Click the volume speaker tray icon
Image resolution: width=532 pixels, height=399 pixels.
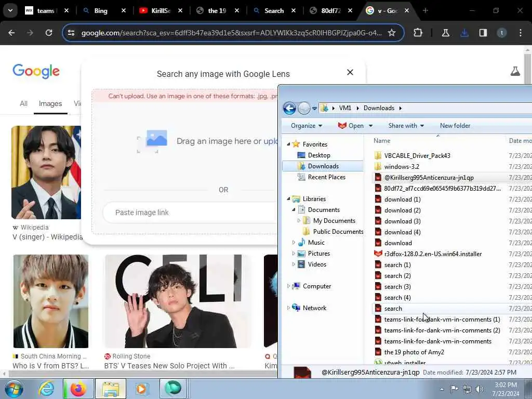pos(479,389)
